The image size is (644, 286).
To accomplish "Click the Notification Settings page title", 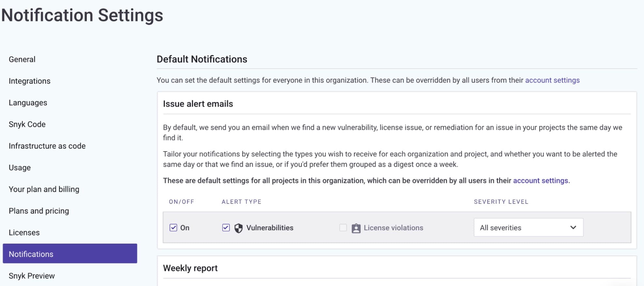I will click(x=82, y=15).
